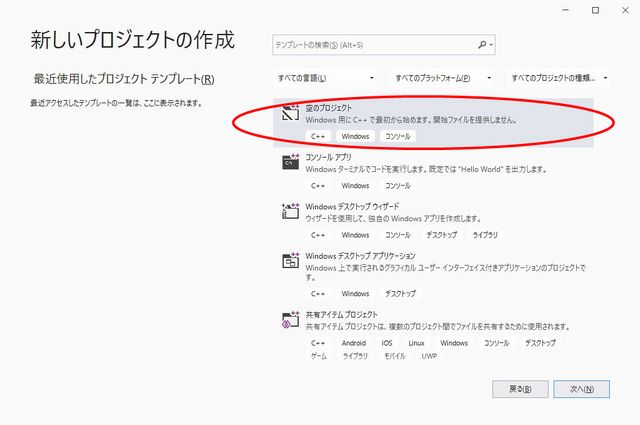Click the search magnifier icon
The width and height of the screenshot is (640, 425).
(483, 45)
